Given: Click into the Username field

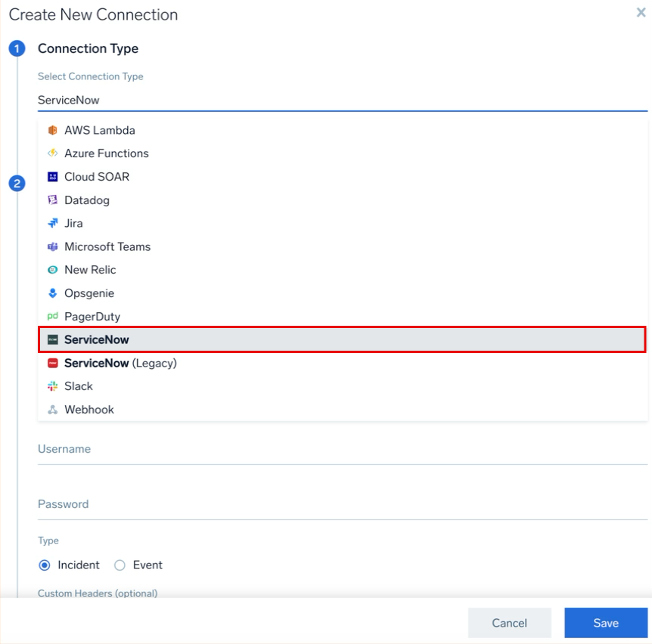Looking at the screenshot, I should [342, 450].
